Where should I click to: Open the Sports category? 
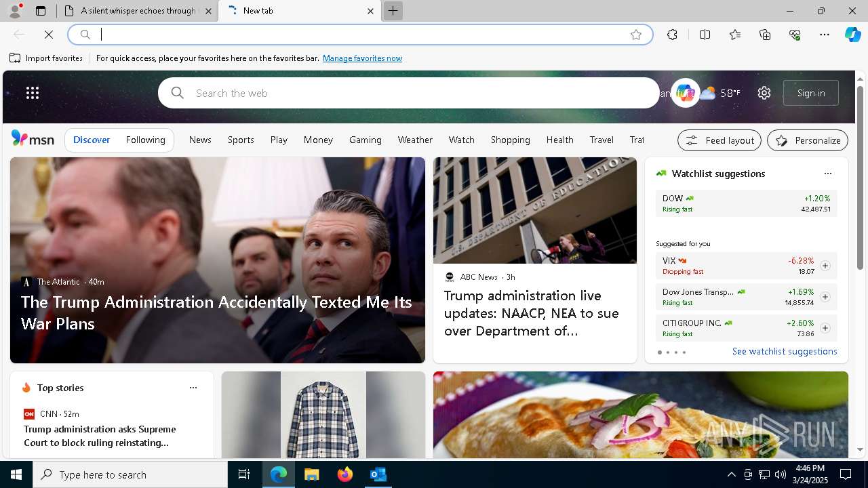coord(241,140)
